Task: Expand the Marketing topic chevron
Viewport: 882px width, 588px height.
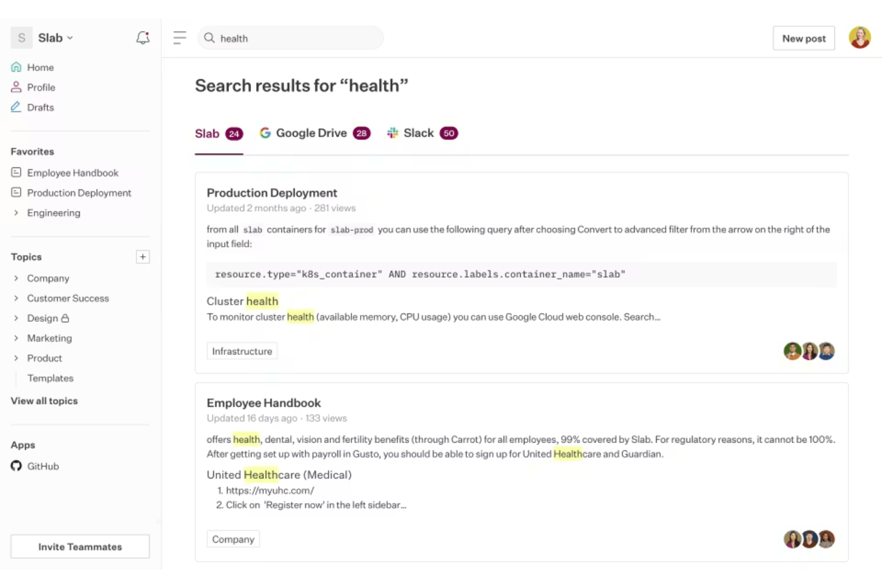Action: tap(16, 338)
